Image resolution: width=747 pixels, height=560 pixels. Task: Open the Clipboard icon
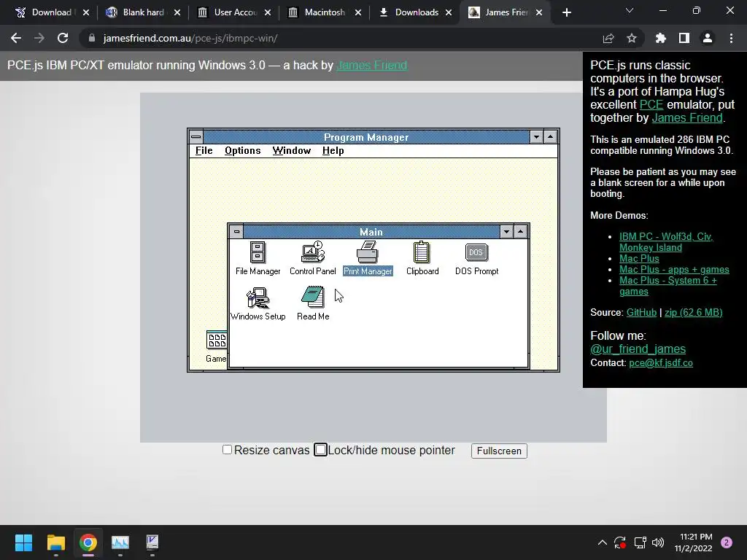tap(422, 258)
